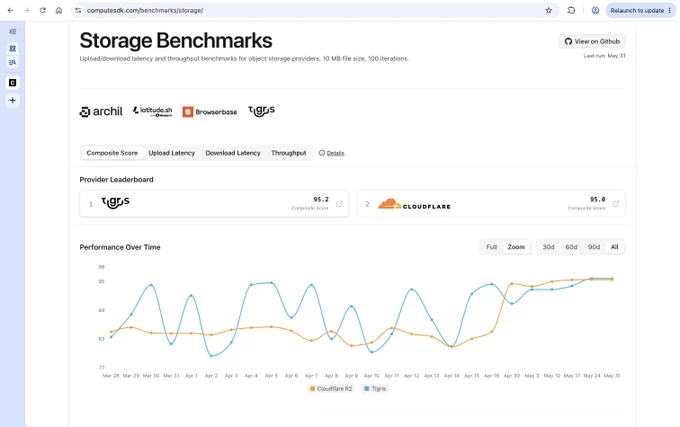The width and height of the screenshot is (680, 427).
Task: Click the Cloudflare logo in leaderboard
Action: tap(414, 204)
